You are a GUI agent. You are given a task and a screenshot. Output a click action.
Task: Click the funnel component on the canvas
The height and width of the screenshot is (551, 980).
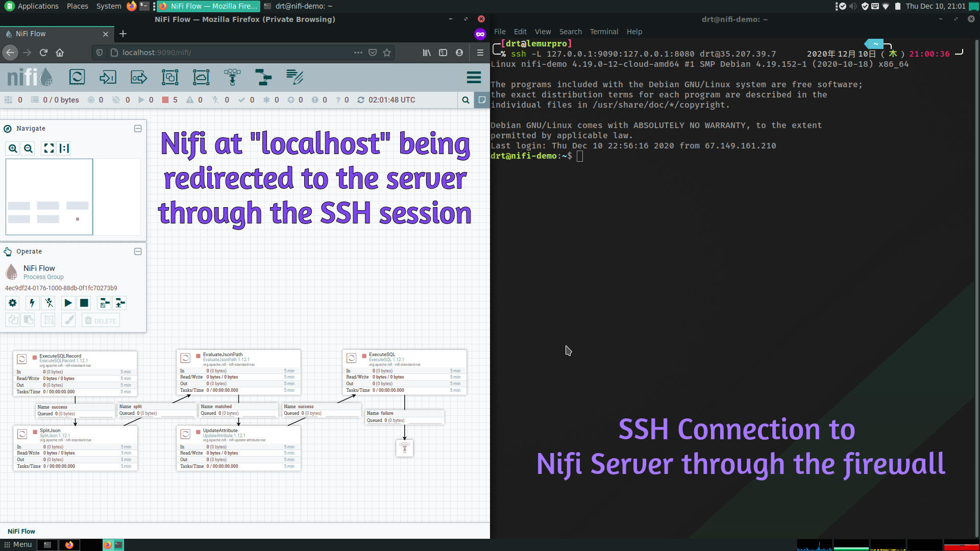point(404,448)
